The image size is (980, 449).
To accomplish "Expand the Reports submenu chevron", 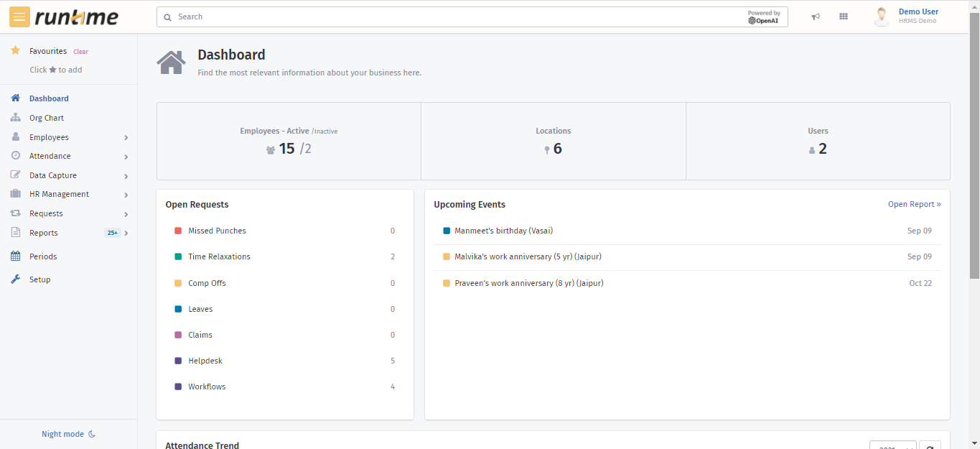I will pyautogui.click(x=126, y=233).
